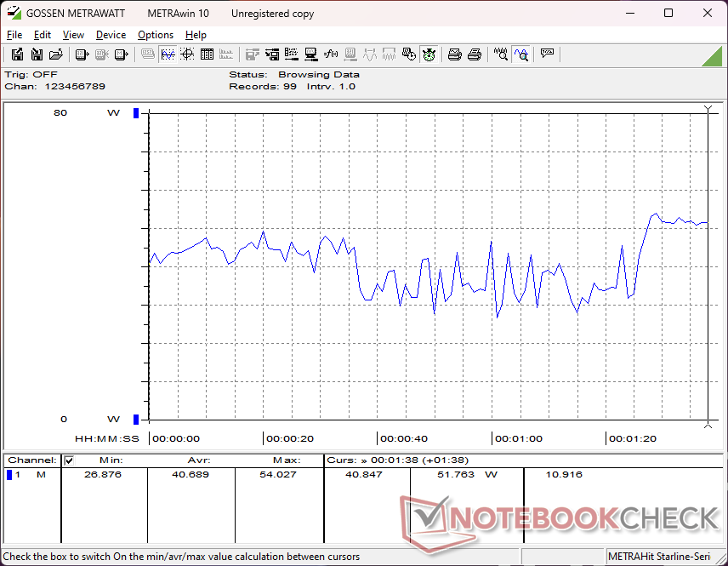Select the blue channel 1 color indicator
This screenshot has height=566, width=728.
pos(9,474)
